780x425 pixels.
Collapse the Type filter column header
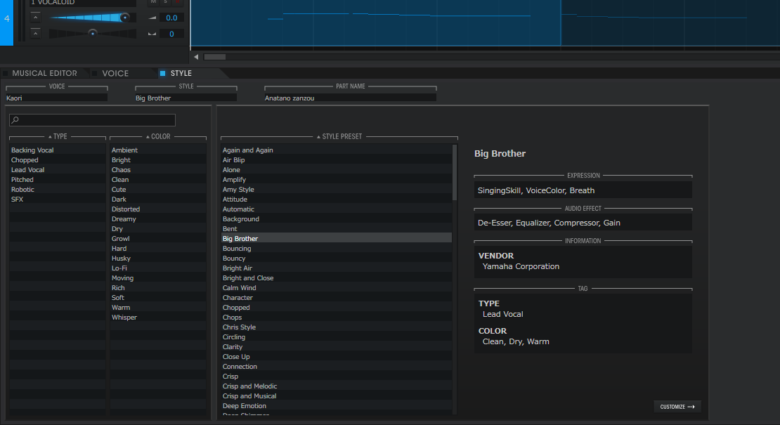point(57,137)
